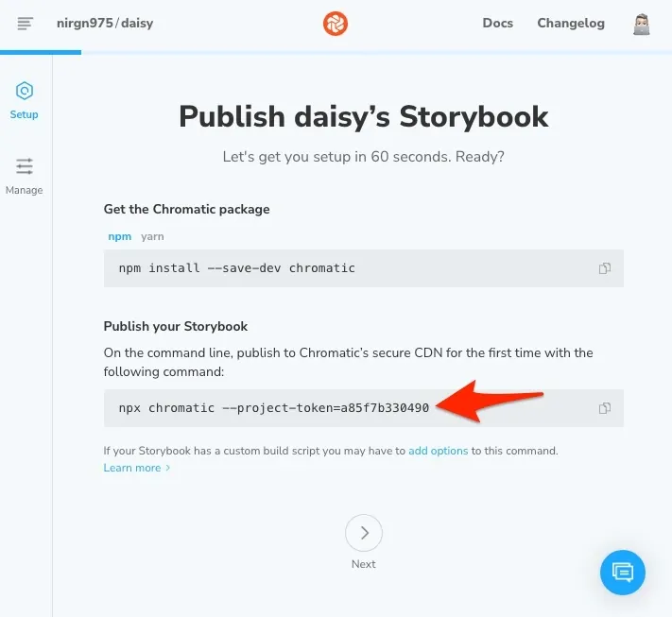Click the Publish daisy's Storybook heading
The width and height of the screenshot is (672, 617).
coord(364,116)
